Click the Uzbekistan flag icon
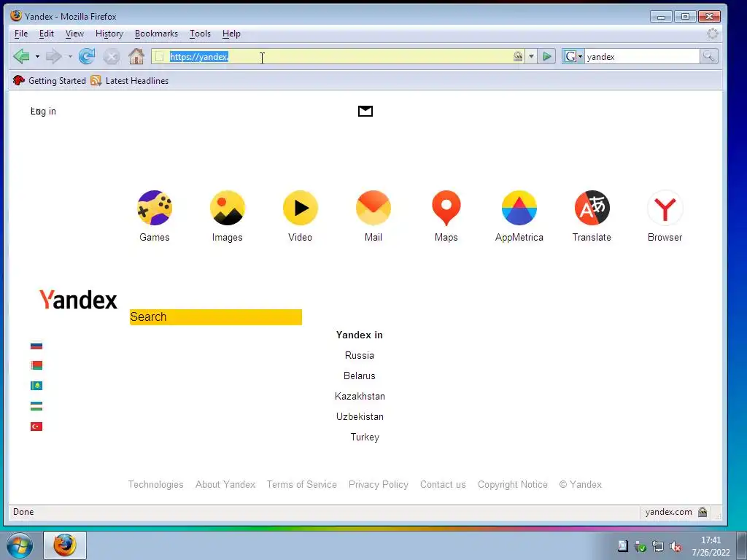Viewport: 747px width, 560px height. click(x=36, y=406)
